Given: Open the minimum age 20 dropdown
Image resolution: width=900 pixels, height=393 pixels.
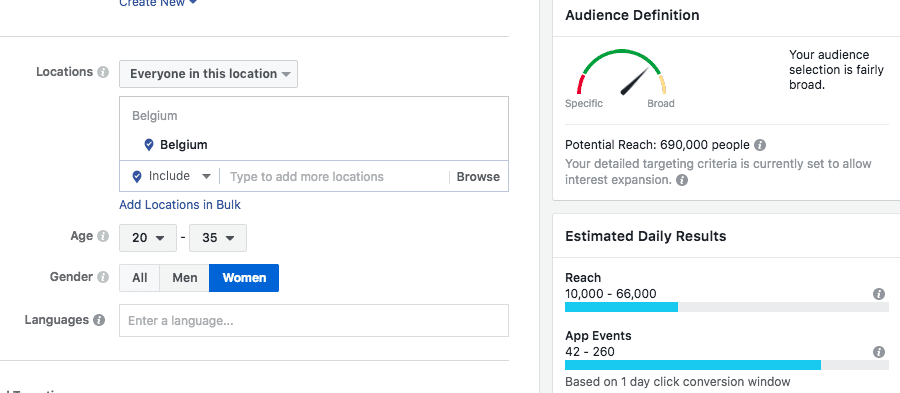Looking at the screenshot, I should pos(148,238).
